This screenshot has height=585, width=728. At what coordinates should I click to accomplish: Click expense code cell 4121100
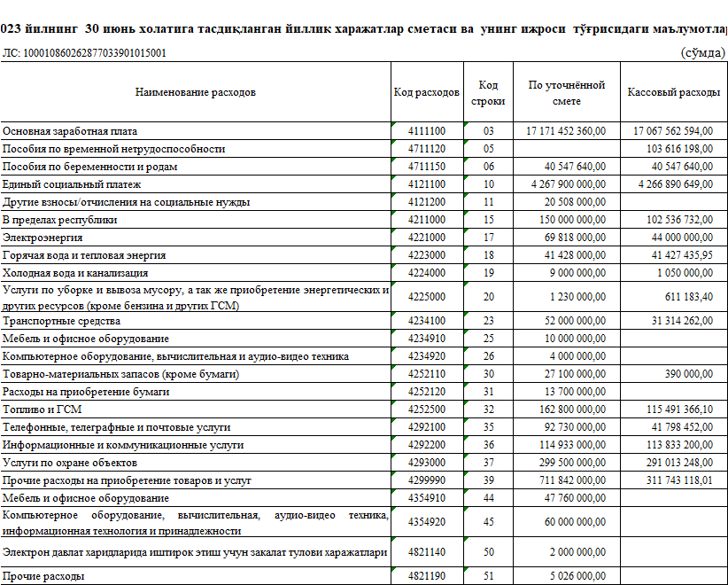(x=427, y=184)
